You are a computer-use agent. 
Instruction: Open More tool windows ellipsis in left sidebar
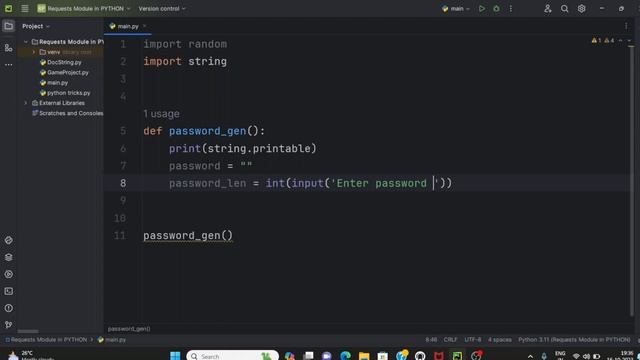click(8, 64)
